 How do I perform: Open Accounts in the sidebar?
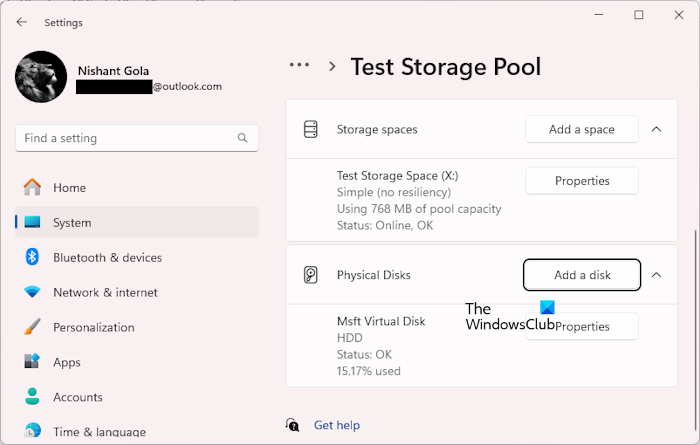point(78,397)
